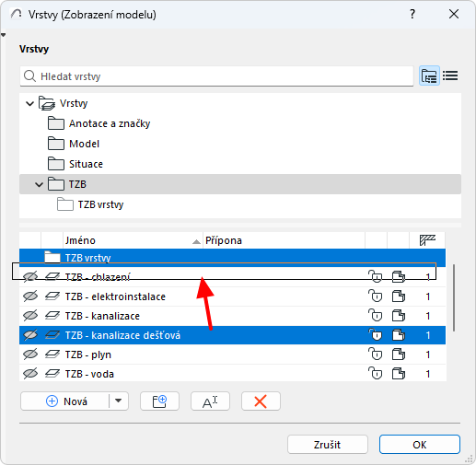This screenshot has height=465, width=476.
Task: Select TZB vrstvy folder row in list
Action: 232,258
